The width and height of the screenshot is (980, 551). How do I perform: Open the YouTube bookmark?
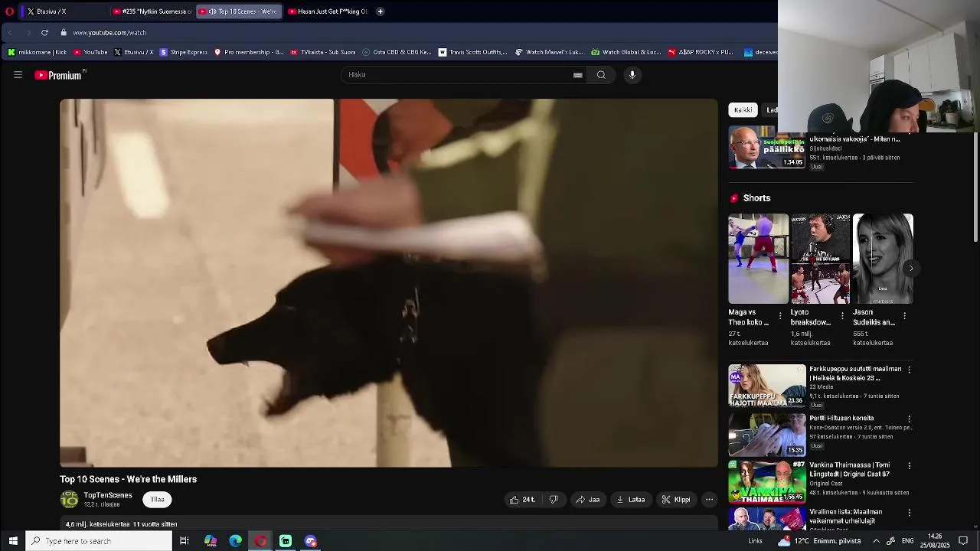[x=90, y=52]
